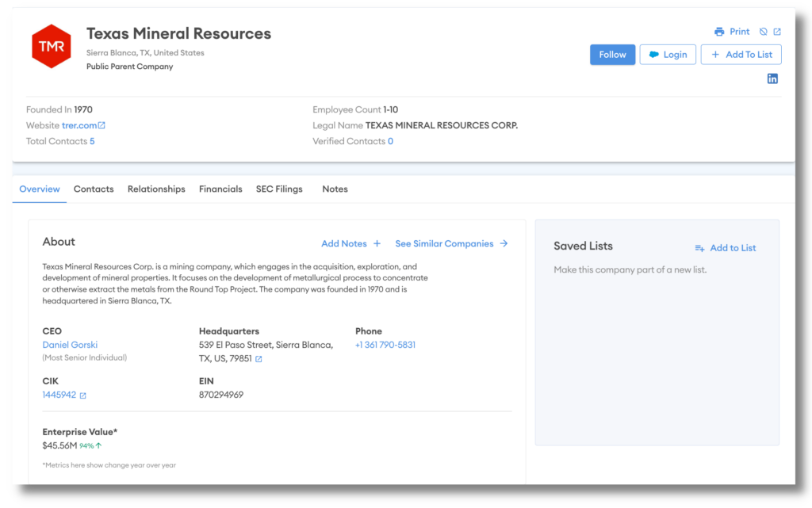Click list-plus icon in Saved Lists panel

pyautogui.click(x=699, y=248)
